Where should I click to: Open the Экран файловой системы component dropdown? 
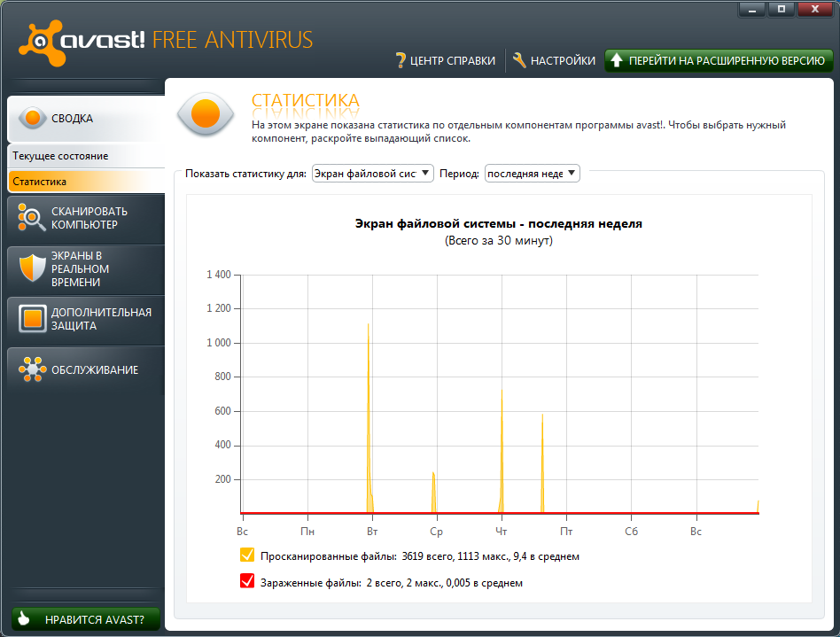pos(372,173)
